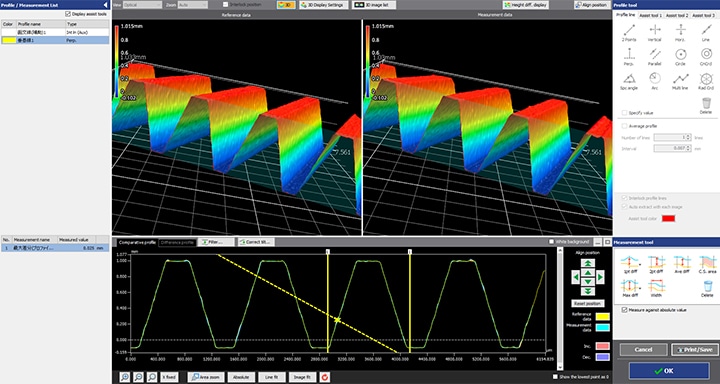Move align position up with single arrow

click(x=588, y=272)
